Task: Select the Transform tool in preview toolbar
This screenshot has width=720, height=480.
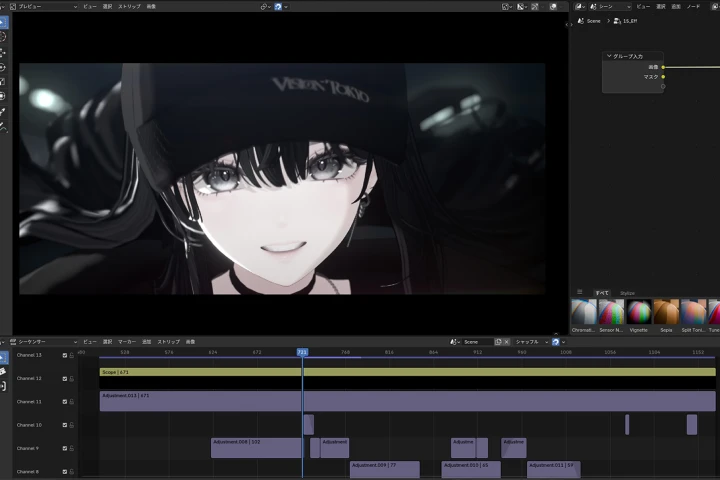Action: [x=3, y=96]
